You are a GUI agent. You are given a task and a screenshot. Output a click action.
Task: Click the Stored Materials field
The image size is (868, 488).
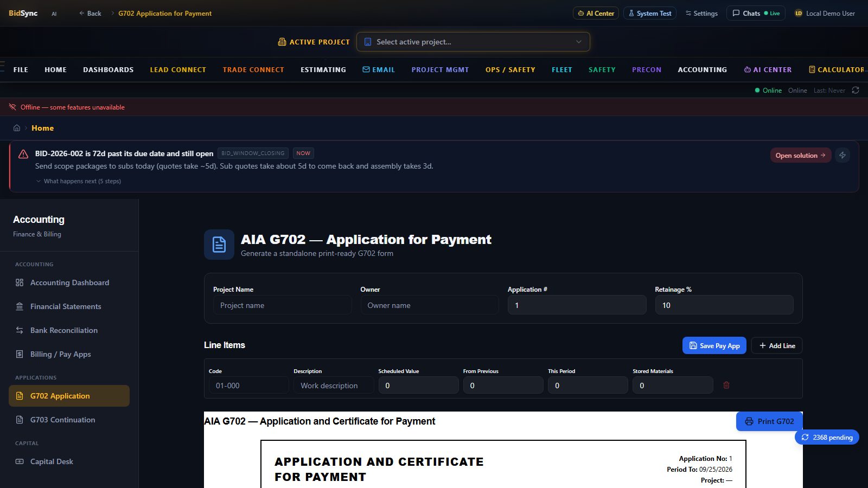(673, 386)
